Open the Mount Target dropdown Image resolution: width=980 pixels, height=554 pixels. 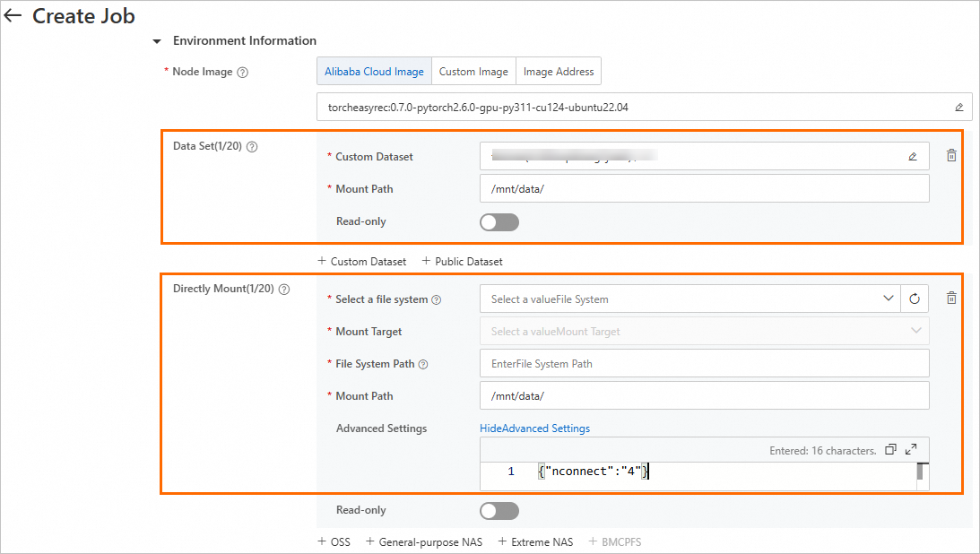[704, 332]
